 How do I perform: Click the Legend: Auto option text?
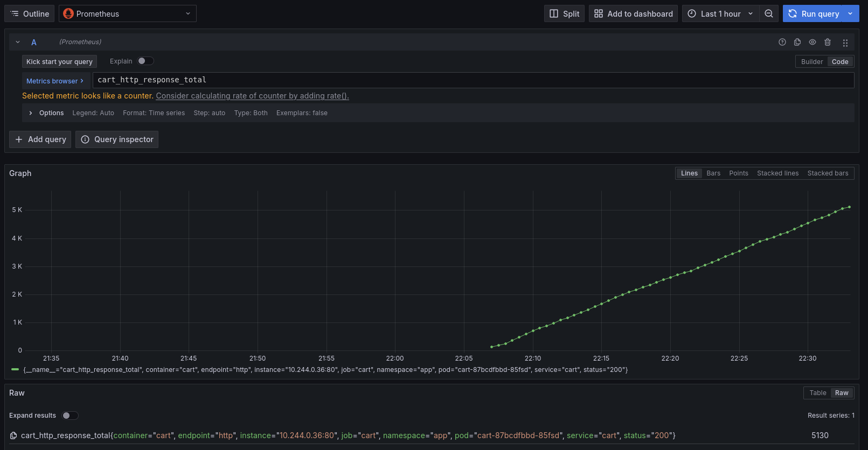pos(93,113)
